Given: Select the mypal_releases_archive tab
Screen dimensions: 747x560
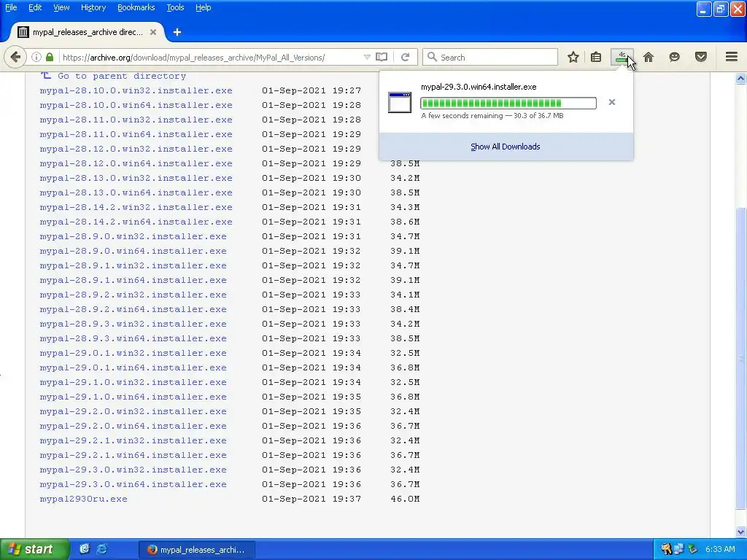Looking at the screenshot, I should (x=87, y=32).
